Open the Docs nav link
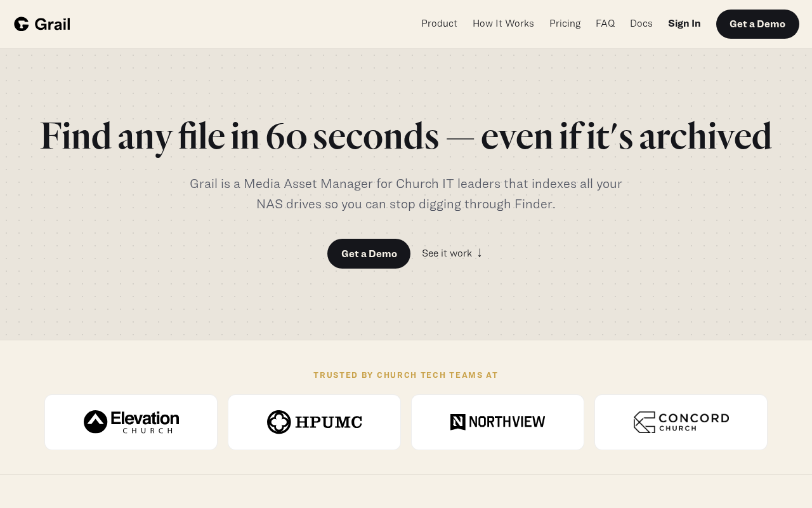 click(641, 23)
